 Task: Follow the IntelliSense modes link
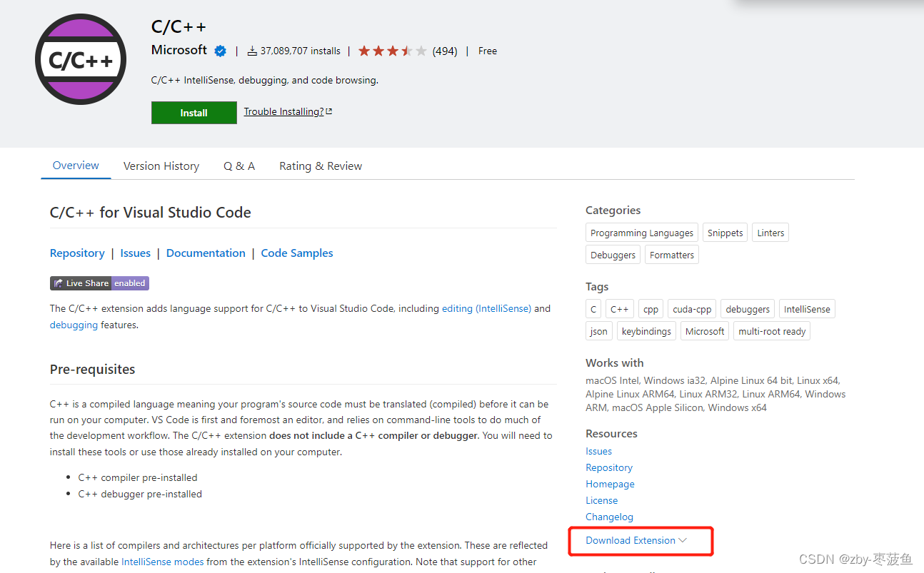click(x=162, y=562)
